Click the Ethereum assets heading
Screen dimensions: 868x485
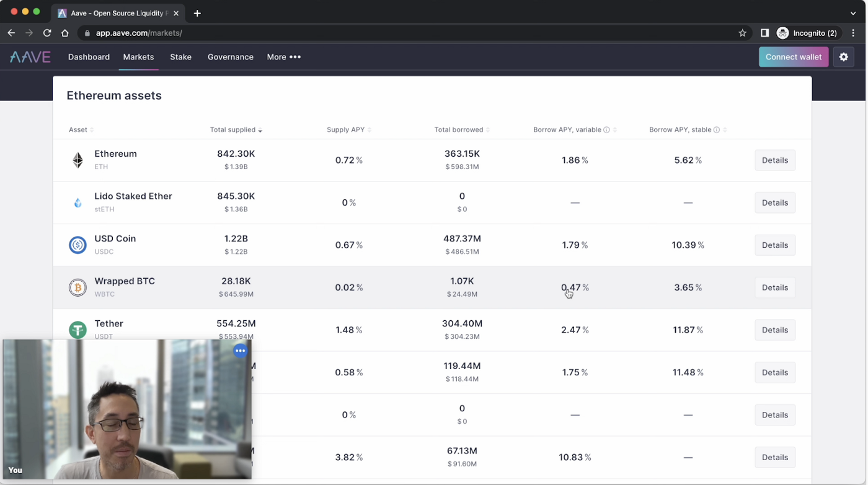(x=114, y=95)
